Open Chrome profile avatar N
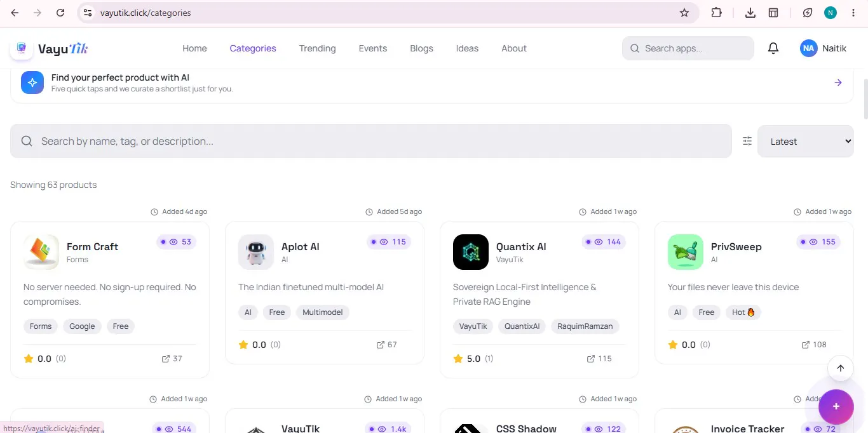Image resolution: width=868 pixels, height=433 pixels. coord(831,13)
